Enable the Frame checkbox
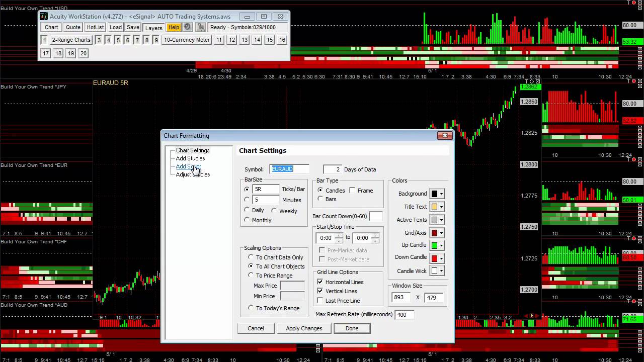Image resolution: width=644 pixels, height=362 pixels. point(352,190)
